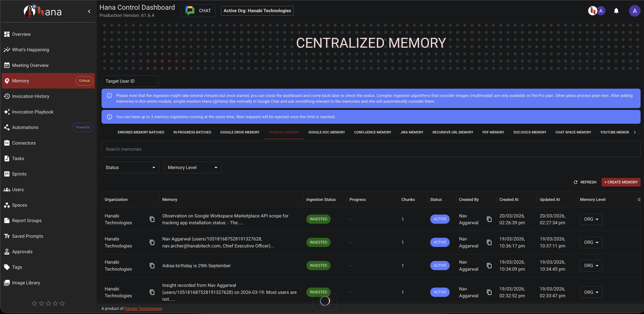
Task: Click the Hanabi Technologies footer link
Action: pos(143,308)
